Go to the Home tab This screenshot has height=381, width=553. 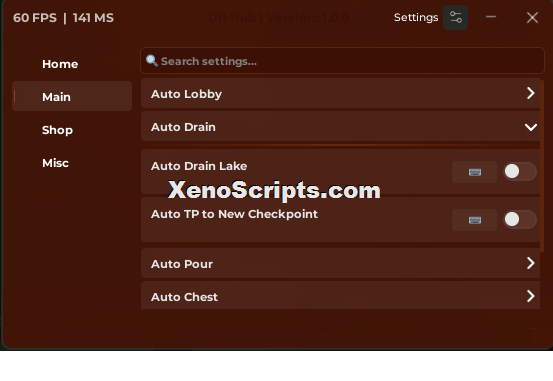pyautogui.click(x=72, y=64)
